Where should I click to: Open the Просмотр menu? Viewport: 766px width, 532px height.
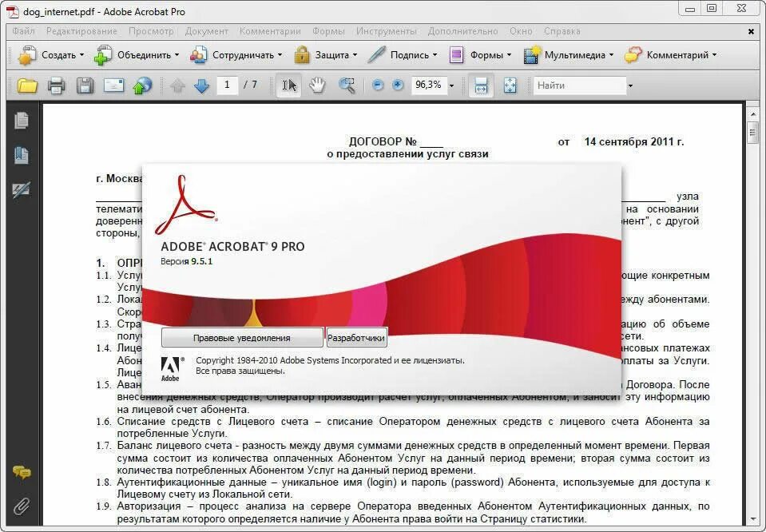[x=151, y=31]
